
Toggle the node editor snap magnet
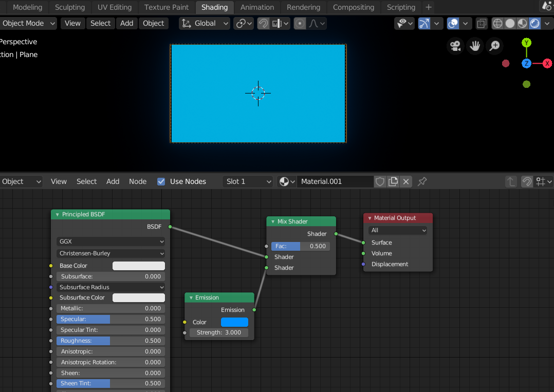click(x=527, y=181)
